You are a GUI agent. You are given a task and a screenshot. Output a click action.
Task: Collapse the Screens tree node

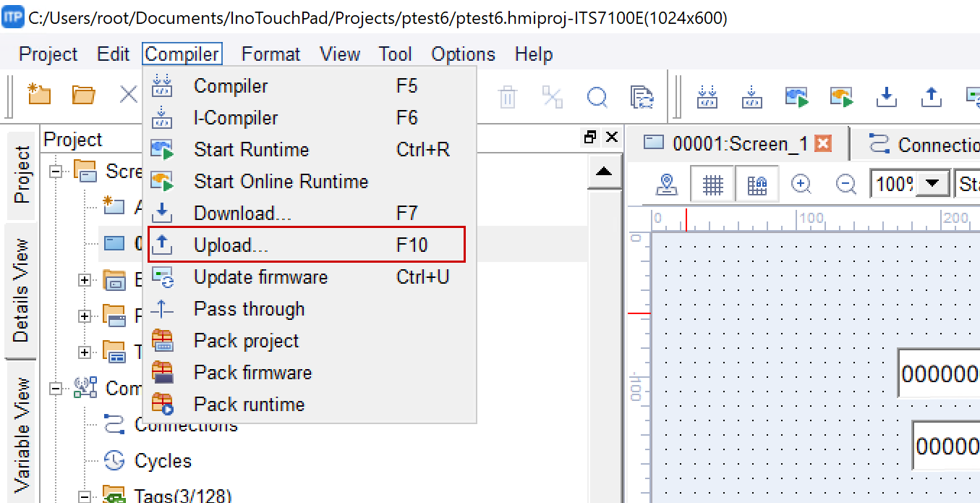[x=56, y=172]
